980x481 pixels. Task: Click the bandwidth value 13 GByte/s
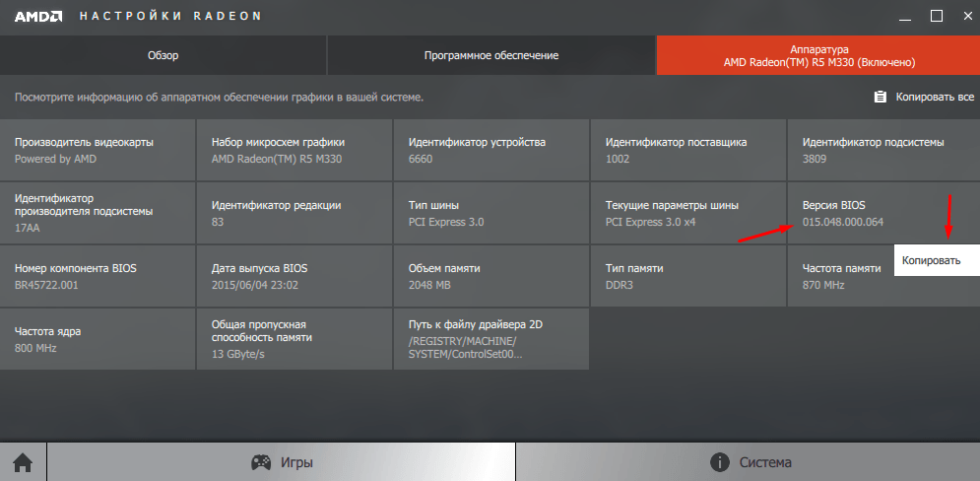(238, 355)
